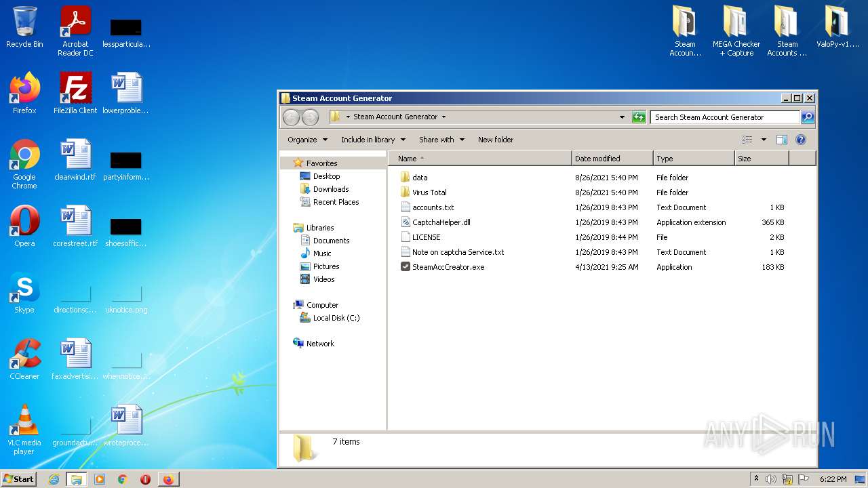Click the New folder button
868x488 pixels.
click(x=496, y=140)
